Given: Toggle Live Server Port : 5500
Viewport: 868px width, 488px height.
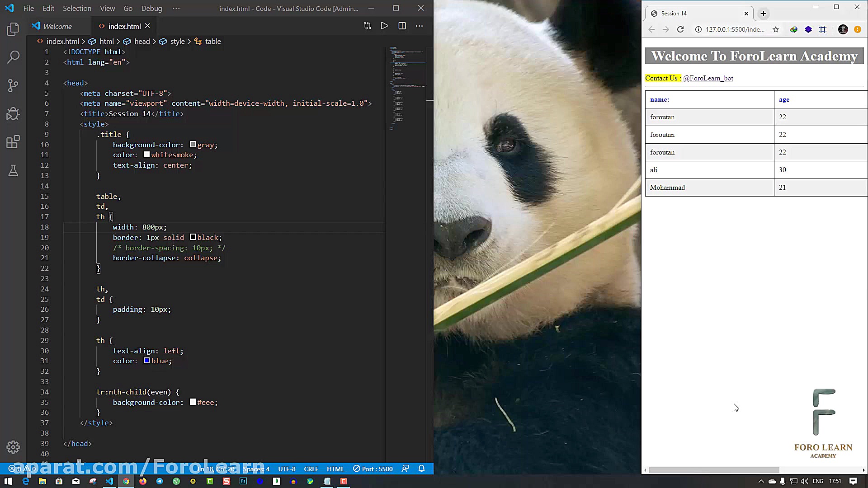Looking at the screenshot, I should 373,469.
